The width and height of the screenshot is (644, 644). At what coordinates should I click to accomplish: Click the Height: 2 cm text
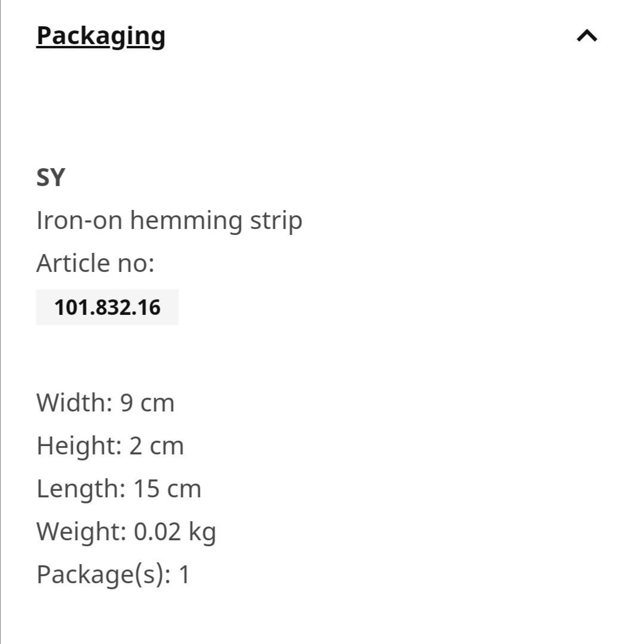(x=110, y=445)
